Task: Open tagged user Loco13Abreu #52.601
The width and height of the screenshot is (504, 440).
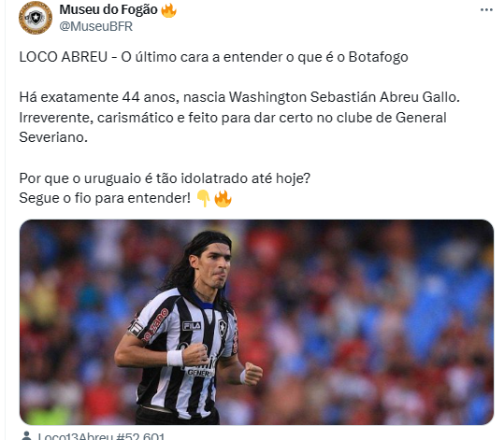Action: tap(101, 436)
